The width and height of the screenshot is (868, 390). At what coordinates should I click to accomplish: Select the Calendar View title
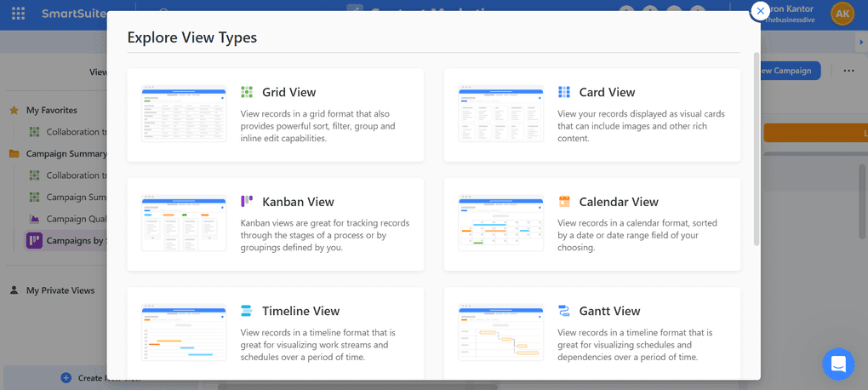click(619, 202)
